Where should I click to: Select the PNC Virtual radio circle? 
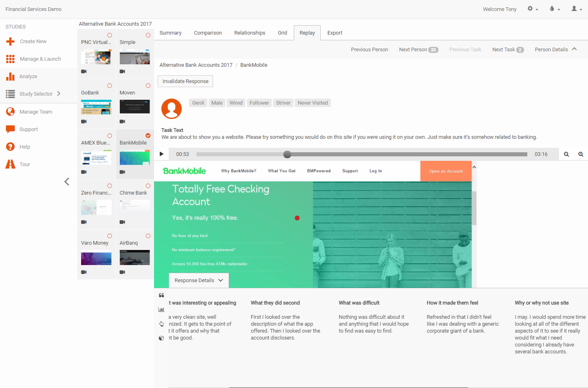click(110, 35)
